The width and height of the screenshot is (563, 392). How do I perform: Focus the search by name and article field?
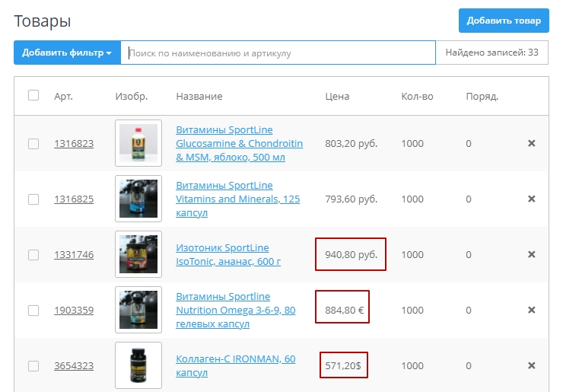(x=278, y=53)
